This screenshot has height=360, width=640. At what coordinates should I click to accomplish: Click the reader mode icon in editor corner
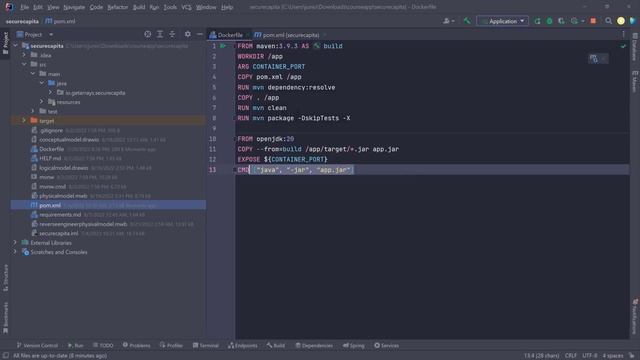593,59
